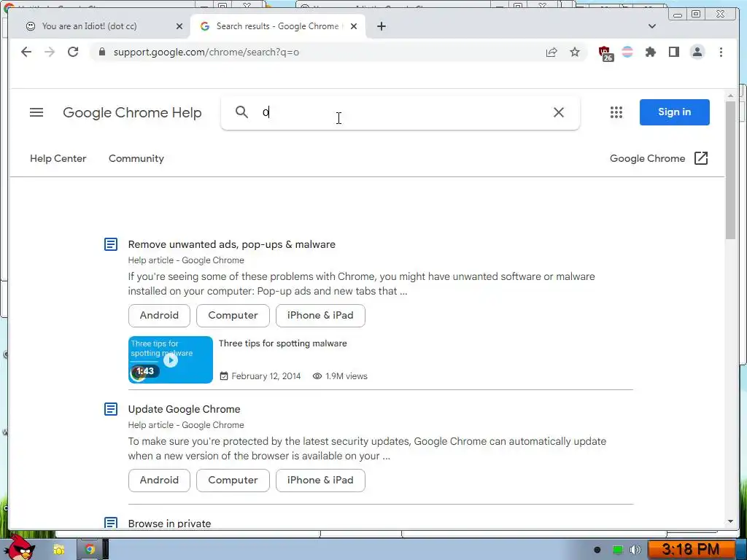Click the article icon for Browse in private
The height and width of the screenshot is (560, 747).
111,523
